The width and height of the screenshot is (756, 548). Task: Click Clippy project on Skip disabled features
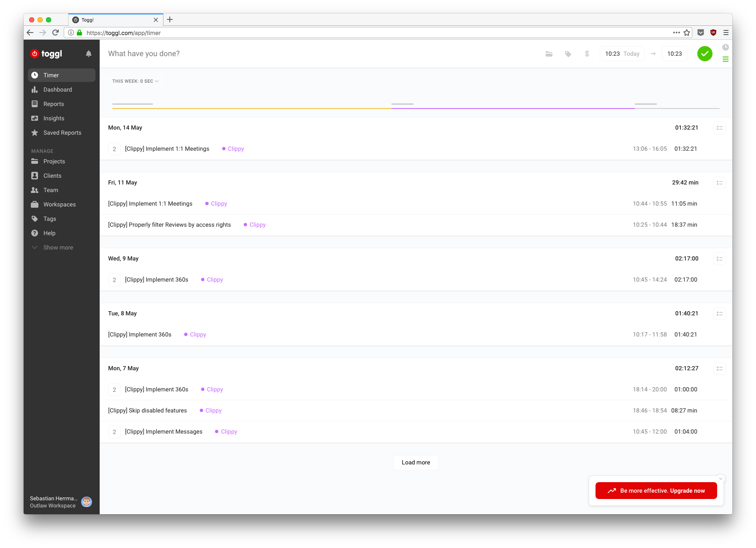211,410
